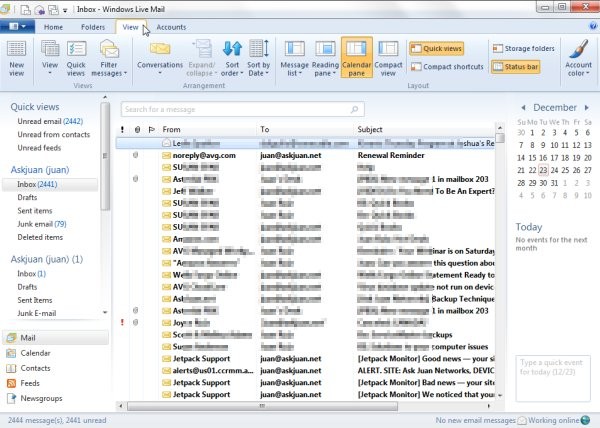Toggle Storage folders layout option
The width and height of the screenshot is (600, 428).
[x=523, y=49]
